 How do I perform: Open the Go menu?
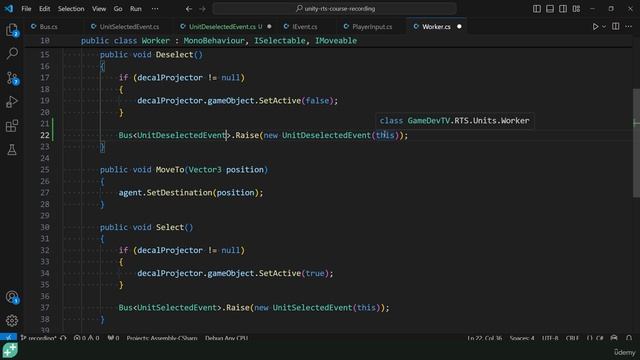(x=118, y=9)
